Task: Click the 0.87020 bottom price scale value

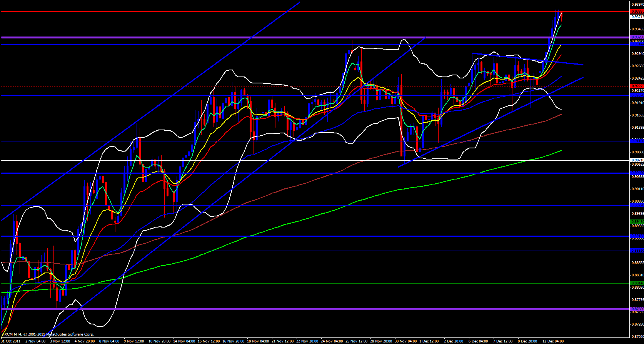Action: (637, 336)
